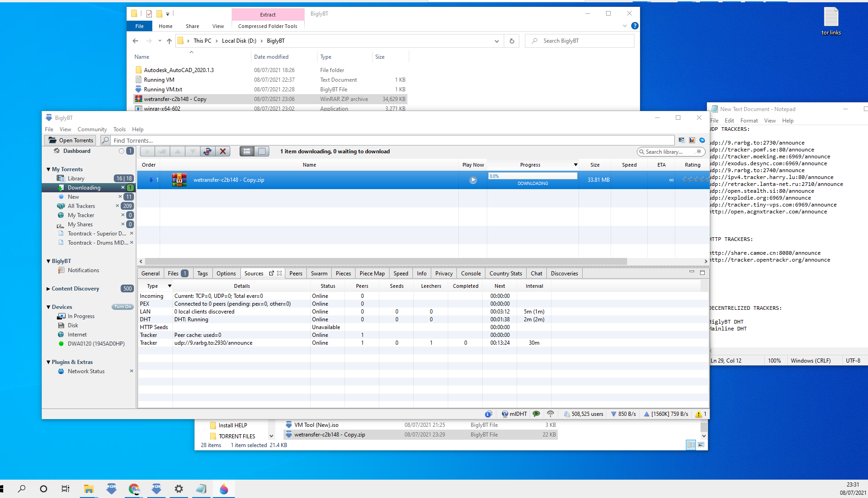
Task: Click the blue and red recheck arrows icon
Action: pyautogui.click(x=208, y=151)
